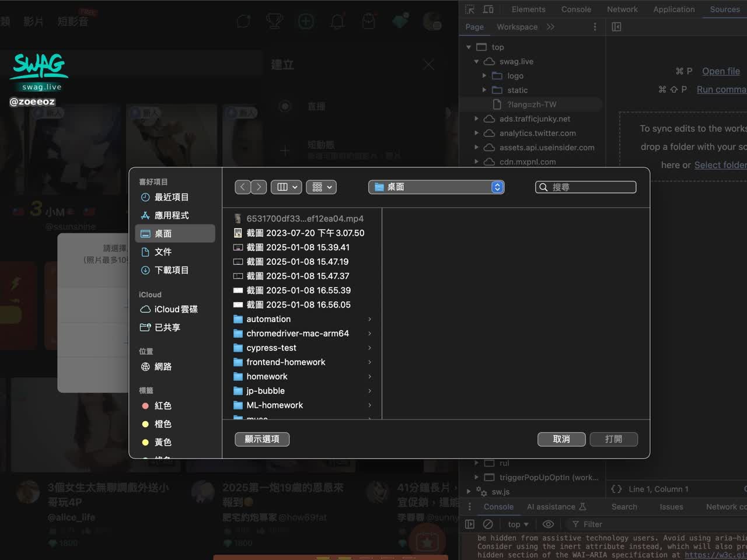
Task: Toggle the DevTools navigator sidebar icon
Action: [x=616, y=27]
